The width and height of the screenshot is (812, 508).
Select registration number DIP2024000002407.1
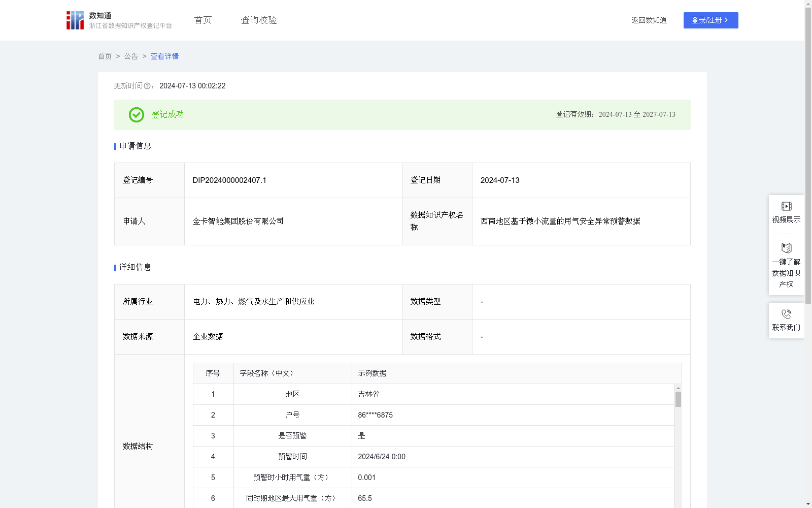coord(229,180)
